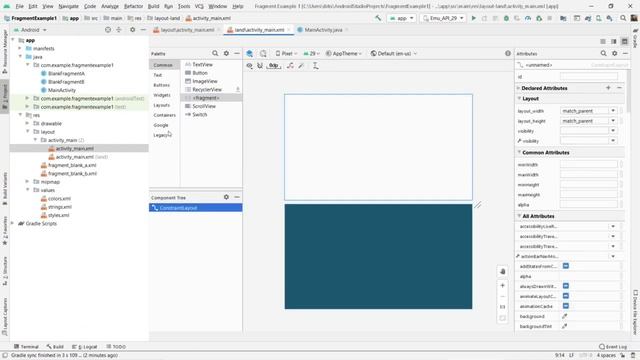Image resolution: width=640 pixels, height=360 pixels.
Task: Add a declared attribute with plus icon
Action: (608, 88)
